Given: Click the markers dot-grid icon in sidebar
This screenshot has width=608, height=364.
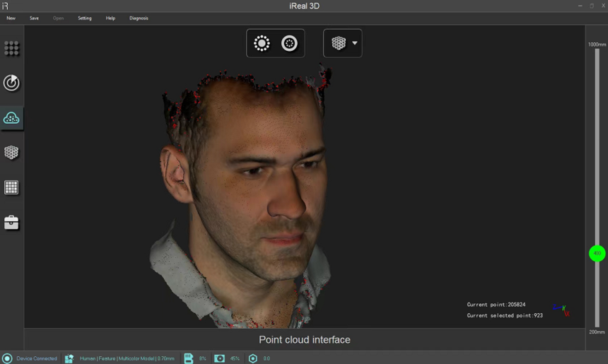Looking at the screenshot, I should [x=11, y=48].
